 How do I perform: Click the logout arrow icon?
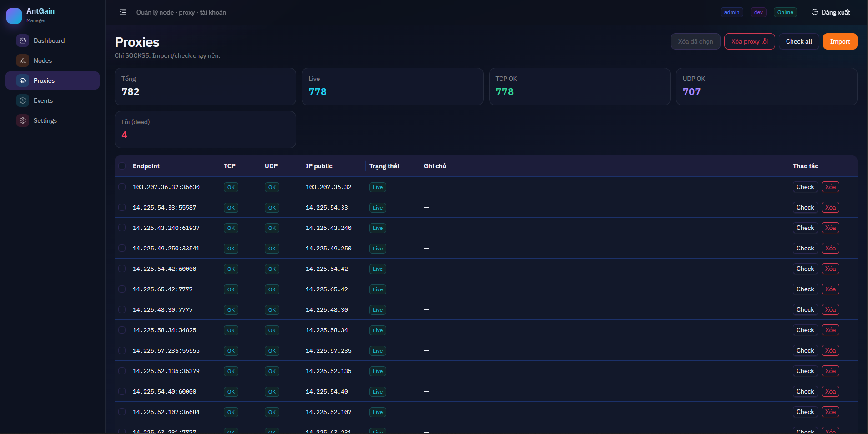(815, 12)
